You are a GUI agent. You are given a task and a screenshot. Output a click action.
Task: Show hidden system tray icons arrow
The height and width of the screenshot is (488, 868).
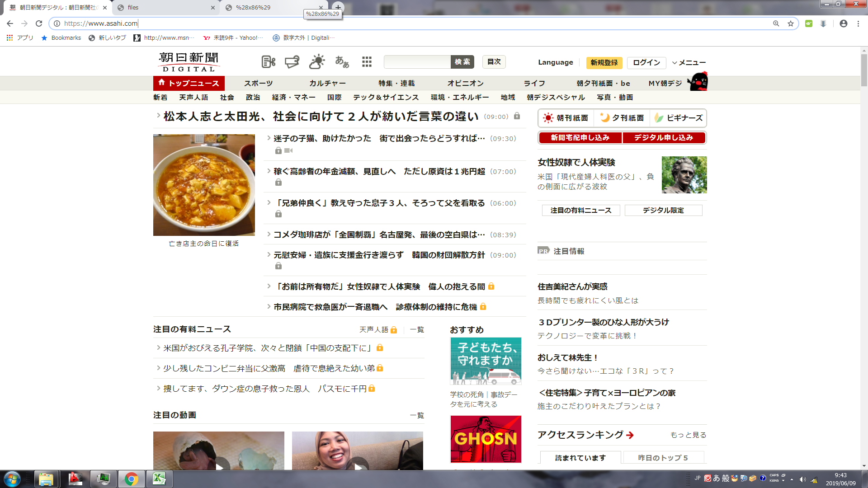point(792,479)
